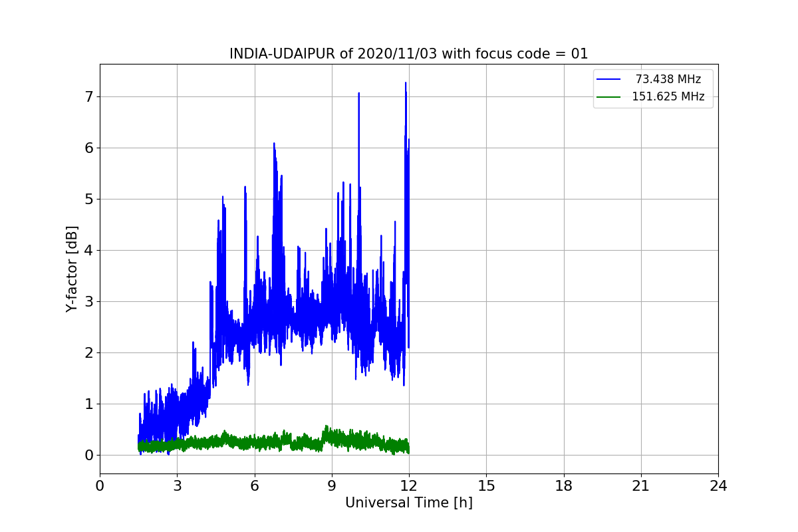Click the x-axis tick label 15

point(486,486)
